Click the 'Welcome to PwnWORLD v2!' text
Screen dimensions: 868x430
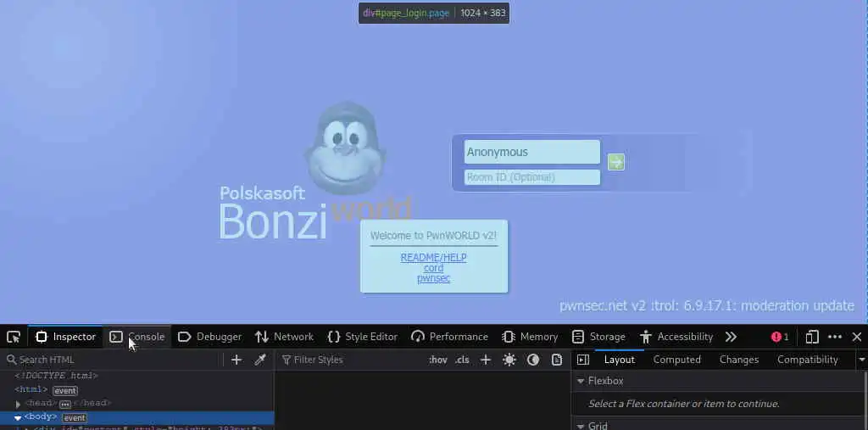433,236
